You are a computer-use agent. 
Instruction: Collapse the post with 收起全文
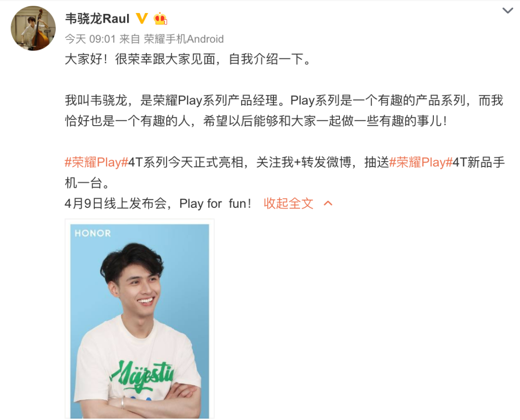(288, 204)
